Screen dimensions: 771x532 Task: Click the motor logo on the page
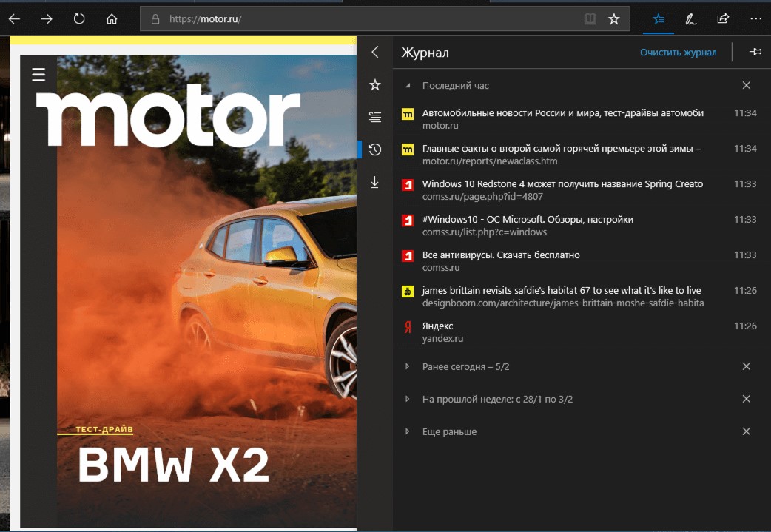point(168,115)
